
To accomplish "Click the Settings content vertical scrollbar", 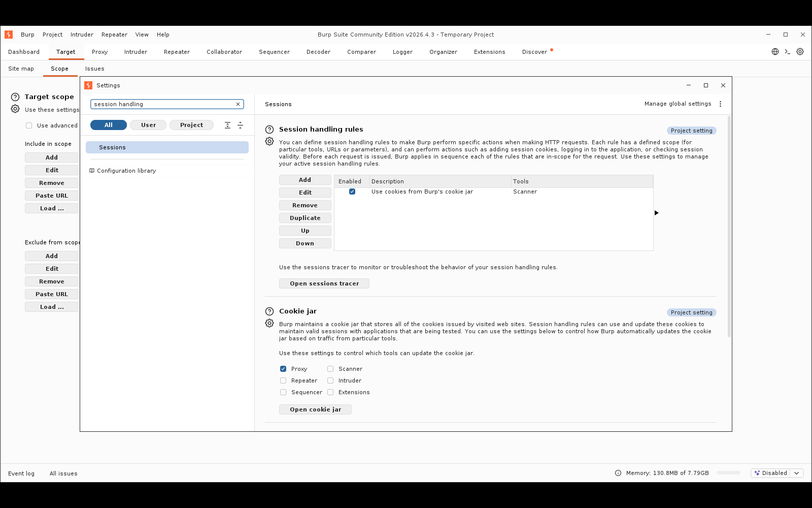I will point(729,227).
